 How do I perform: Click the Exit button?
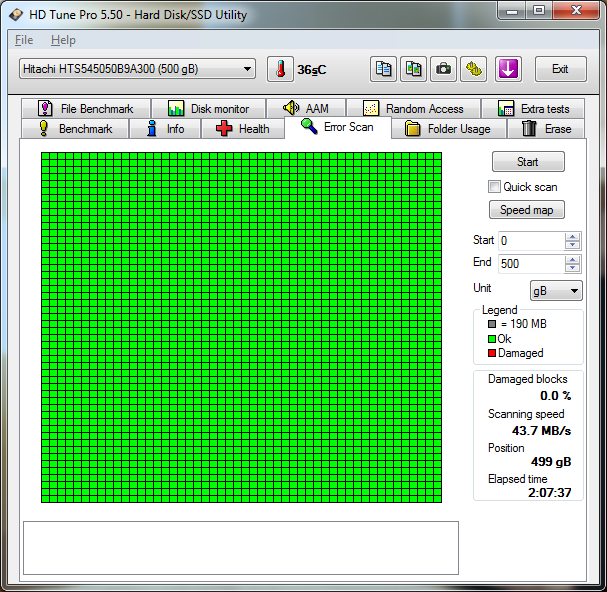561,69
